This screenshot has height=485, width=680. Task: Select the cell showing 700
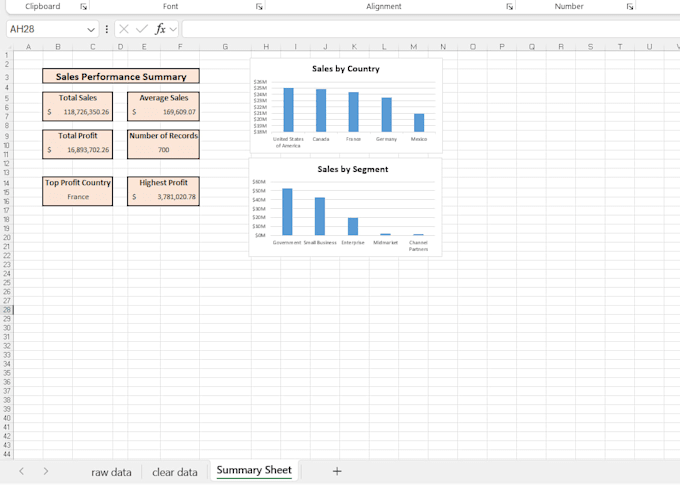pos(163,150)
